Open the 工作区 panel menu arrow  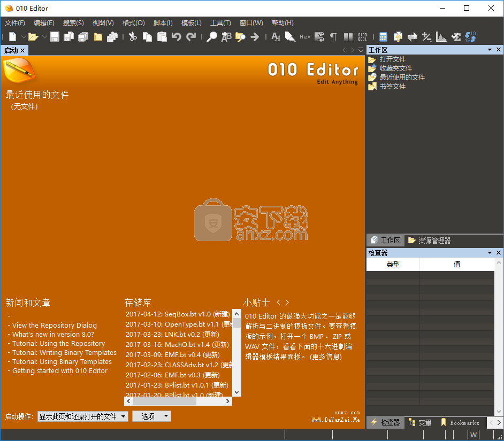click(x=490, y=50)
